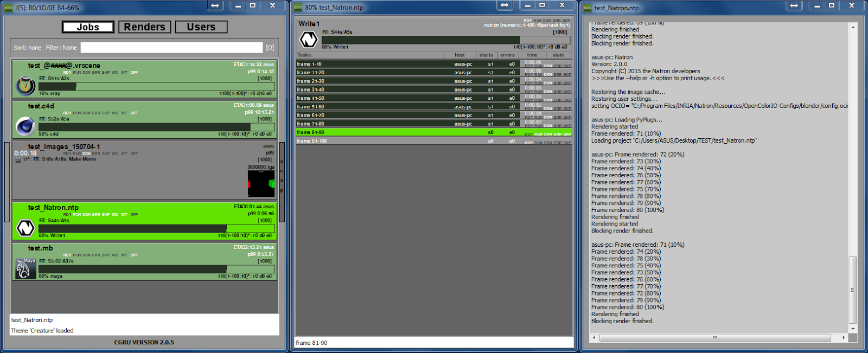Click the app icon in log window title bar
The image size is (868, 353).
[x=588, y=8]
